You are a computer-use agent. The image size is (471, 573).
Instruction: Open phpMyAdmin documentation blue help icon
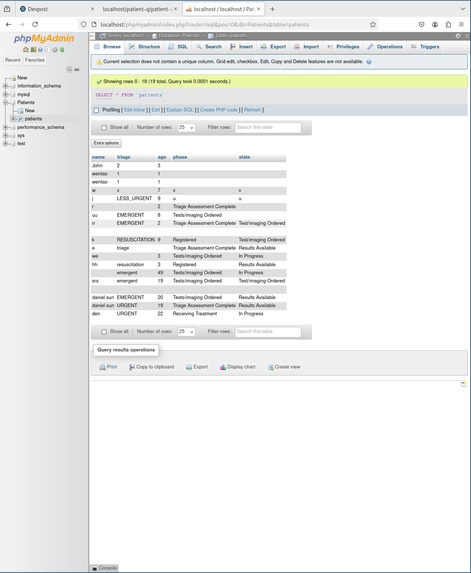click(x=40, y=49)
